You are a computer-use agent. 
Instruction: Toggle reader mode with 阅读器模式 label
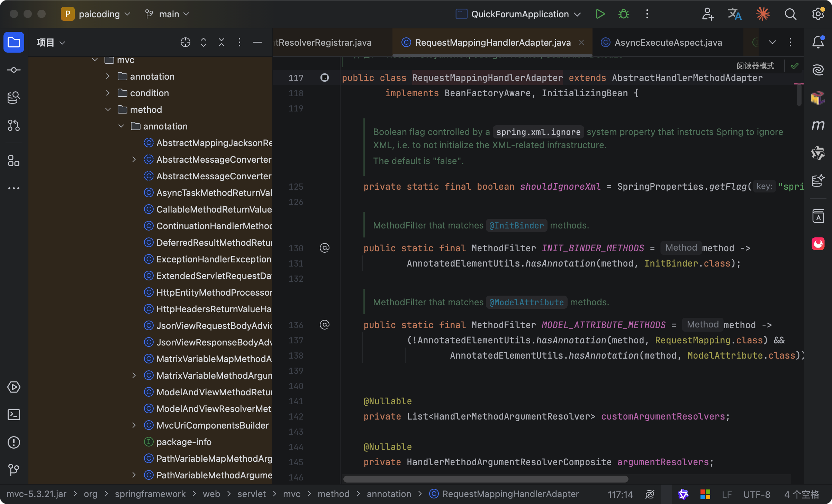point(755,66)
